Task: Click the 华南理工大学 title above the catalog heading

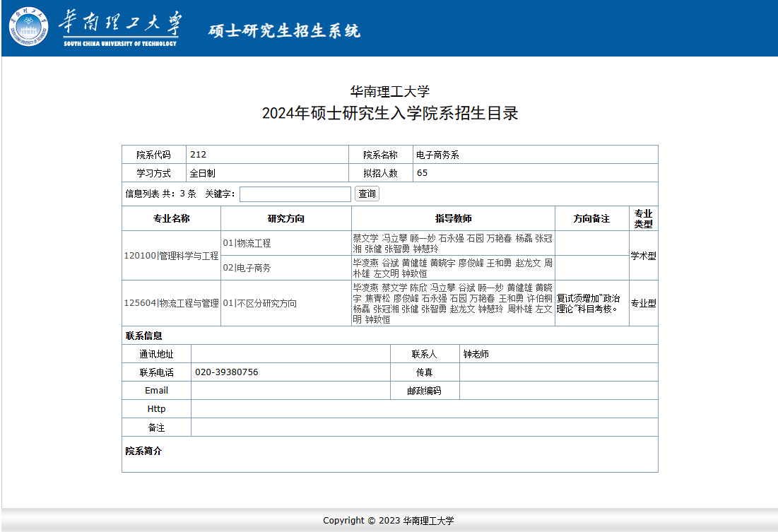Action: (390, 91)
